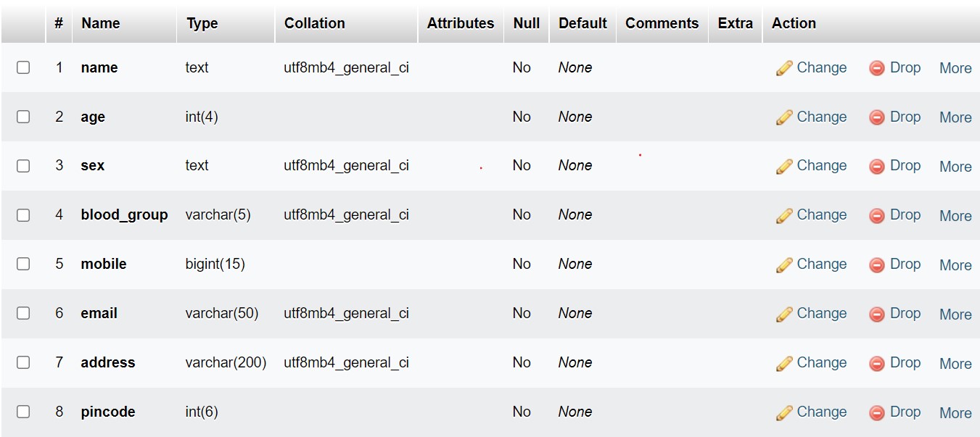
Task: Expand More options for mobile row
Action: point(955,265)
